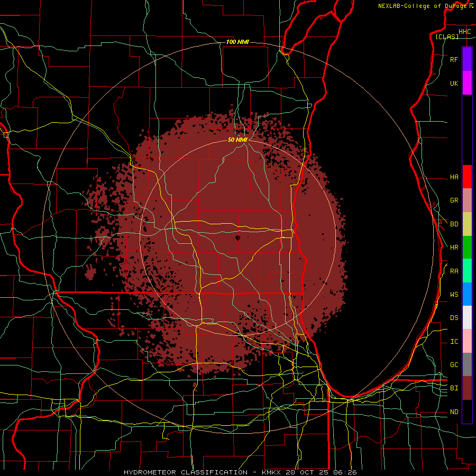Viewport: 476px width, 476px height.
Task: Click the WS legend label
Action: coord(454,295)
